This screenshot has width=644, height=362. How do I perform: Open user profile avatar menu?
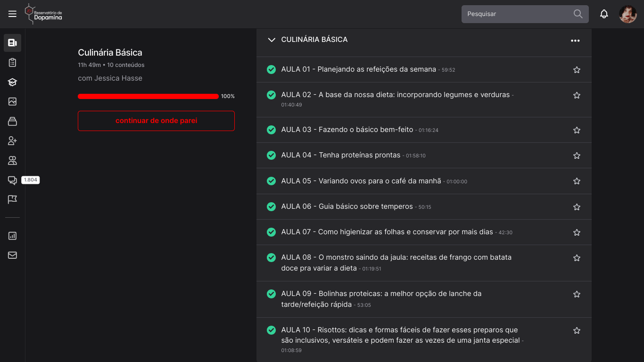pos(627,14)
